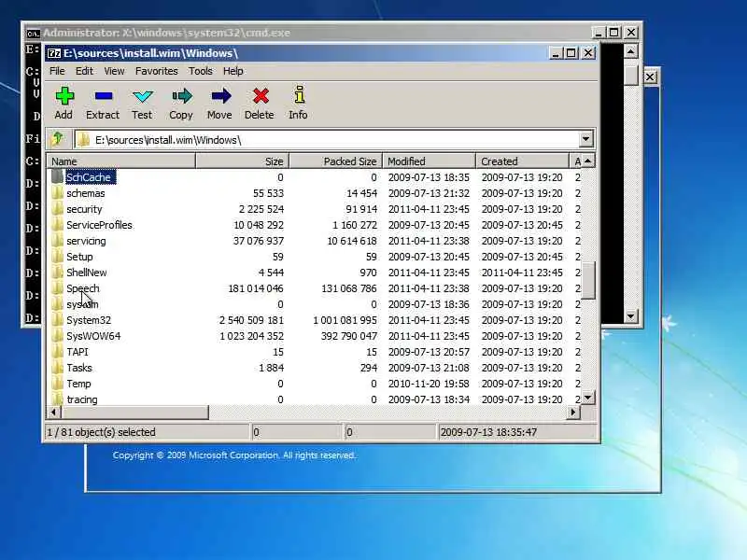
Task: Select the SchCache folder icon
Action: (57, 176)
